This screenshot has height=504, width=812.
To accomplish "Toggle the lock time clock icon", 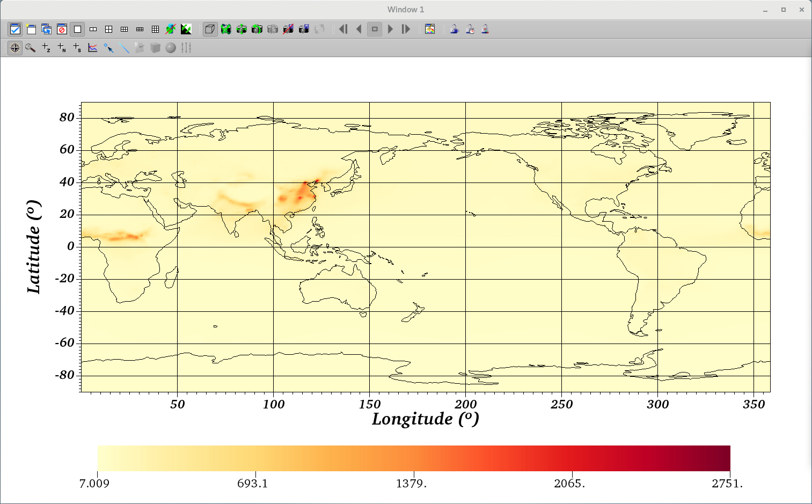I will 470,29.
